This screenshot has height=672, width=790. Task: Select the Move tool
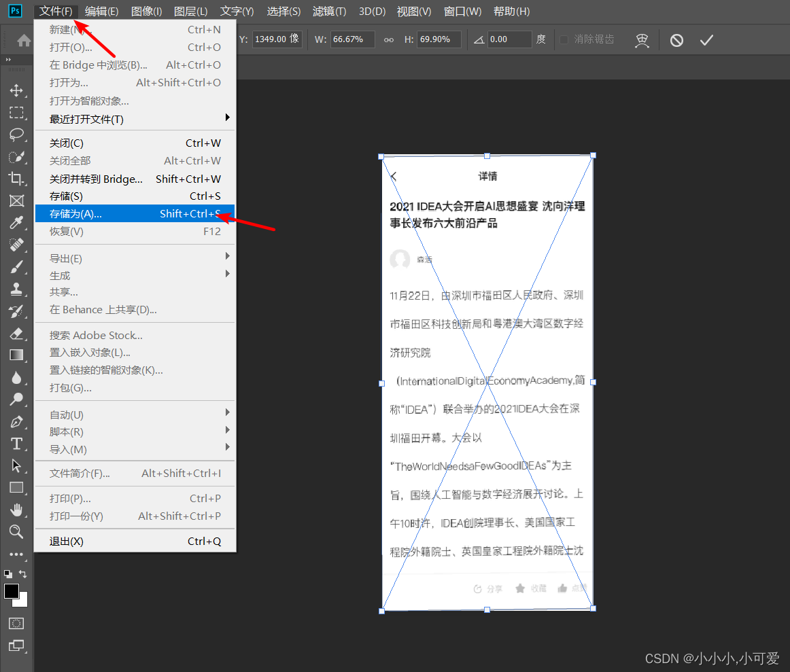click(x=16, y=89)
